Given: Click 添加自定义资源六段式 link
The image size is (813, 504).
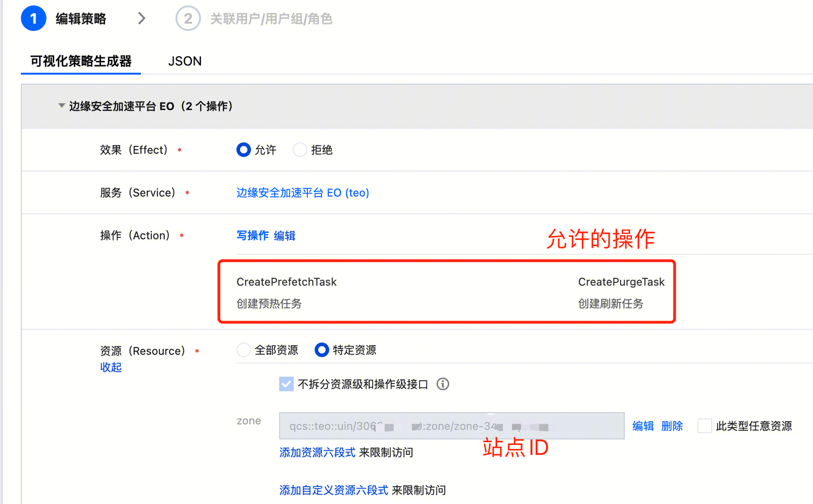Looking at the screenshot, I should coord(333,490).
